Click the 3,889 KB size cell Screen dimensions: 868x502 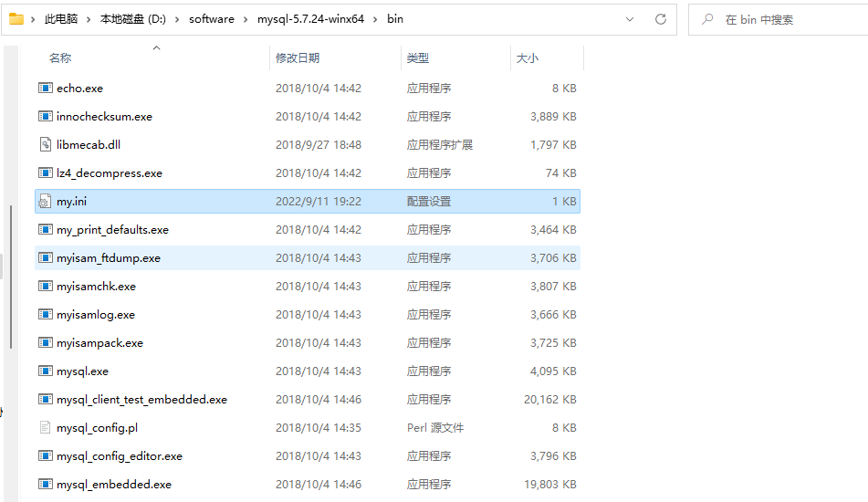click(x=553, y=116)
